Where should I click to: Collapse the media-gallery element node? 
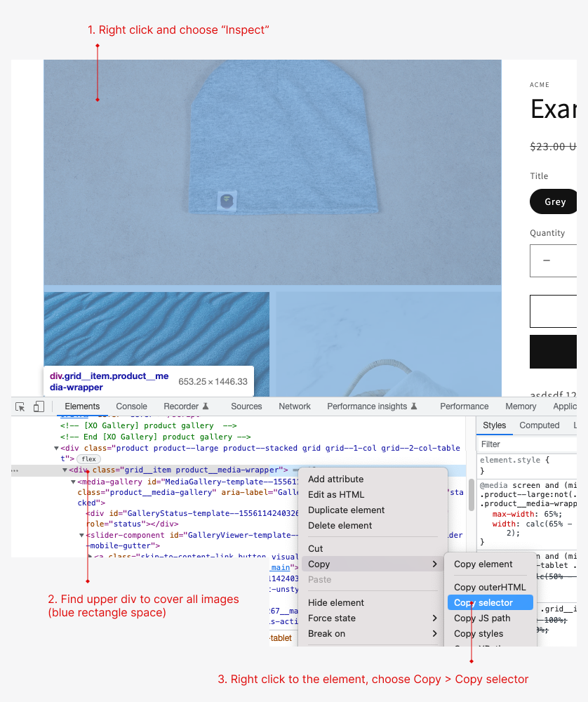pyautogui.click(x=74, y=482)
